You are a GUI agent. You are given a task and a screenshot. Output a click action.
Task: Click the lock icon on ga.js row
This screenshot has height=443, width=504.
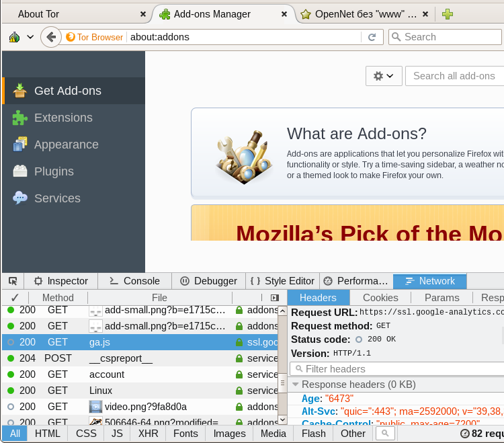click(x=239, y=342)
